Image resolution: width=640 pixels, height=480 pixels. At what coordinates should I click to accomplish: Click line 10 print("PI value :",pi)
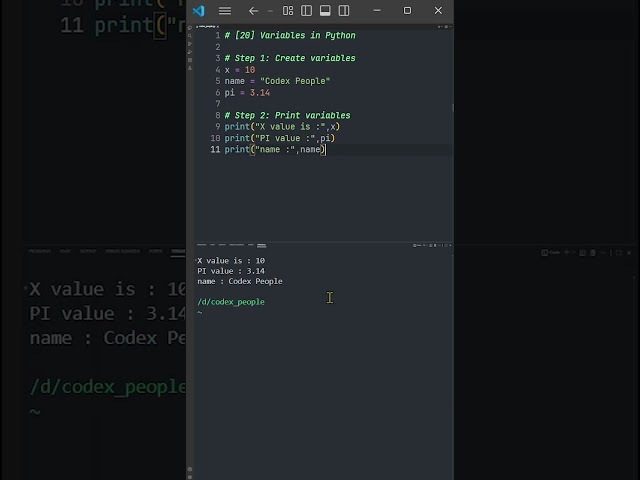pyautogui.click(x=280, y=138)
